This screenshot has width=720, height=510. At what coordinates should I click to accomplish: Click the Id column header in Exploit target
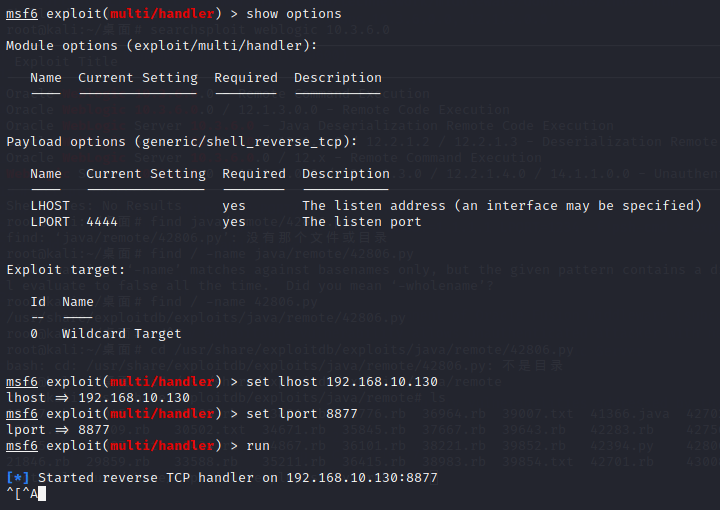point(38,302)
